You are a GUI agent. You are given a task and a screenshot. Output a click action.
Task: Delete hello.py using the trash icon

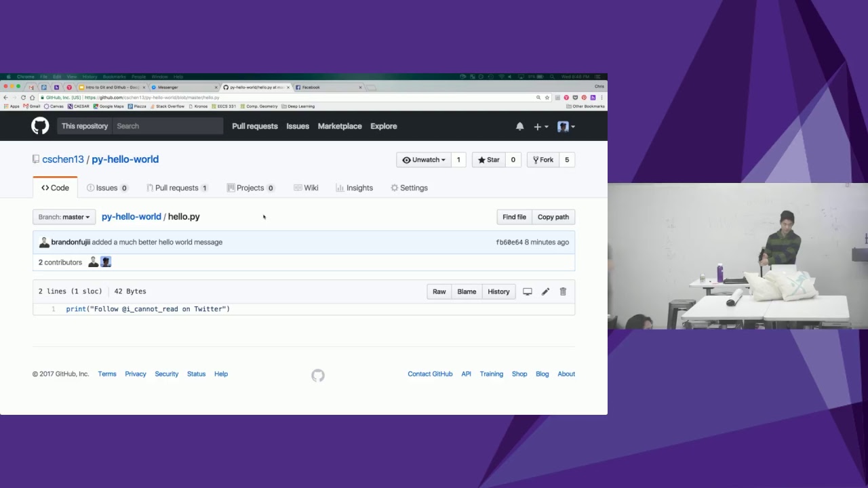tap(563, 291)
